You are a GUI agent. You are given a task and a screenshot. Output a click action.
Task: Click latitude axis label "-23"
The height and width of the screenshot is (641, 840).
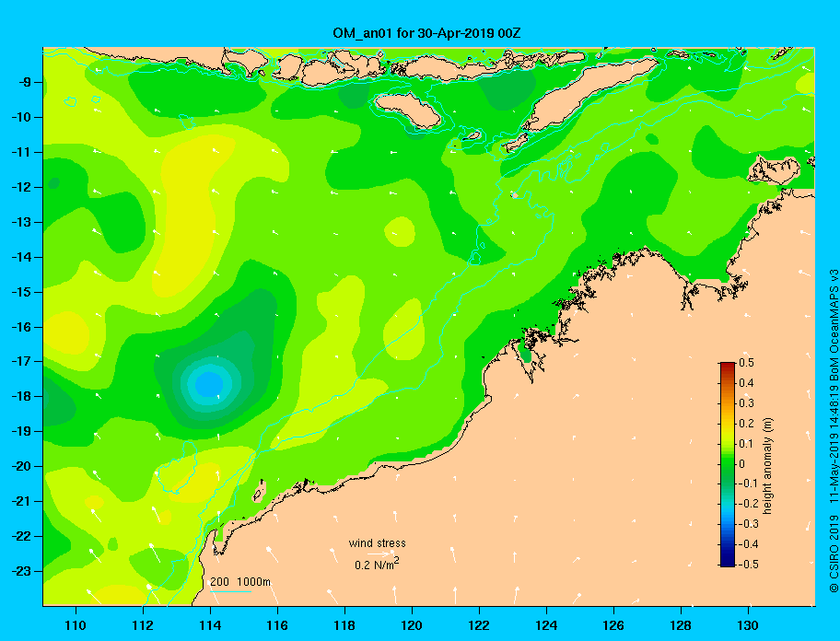[21, 571]
